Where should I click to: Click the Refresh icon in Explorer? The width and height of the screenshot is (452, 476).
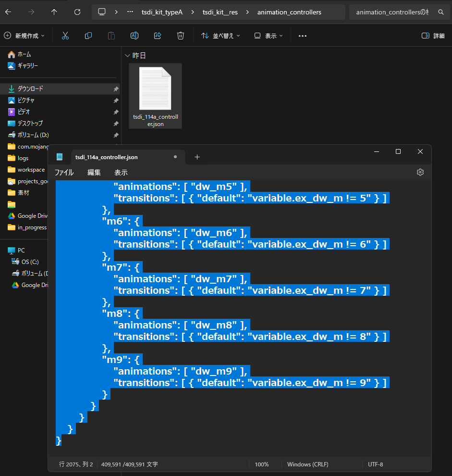point(77,12)
